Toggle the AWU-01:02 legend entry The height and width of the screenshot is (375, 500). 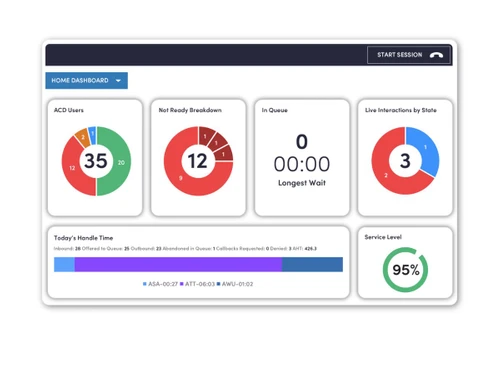[x=235, y=284]
